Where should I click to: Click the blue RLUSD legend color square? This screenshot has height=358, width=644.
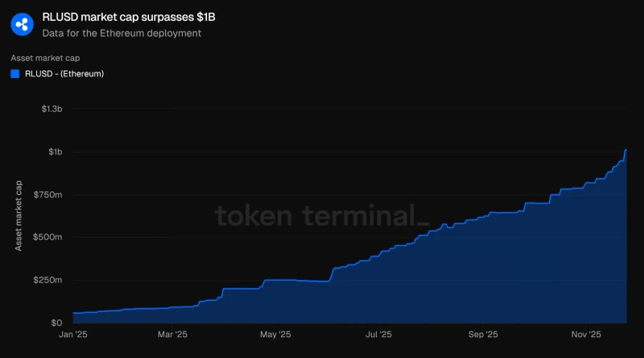pyautogui.click(x=15, y=74)
